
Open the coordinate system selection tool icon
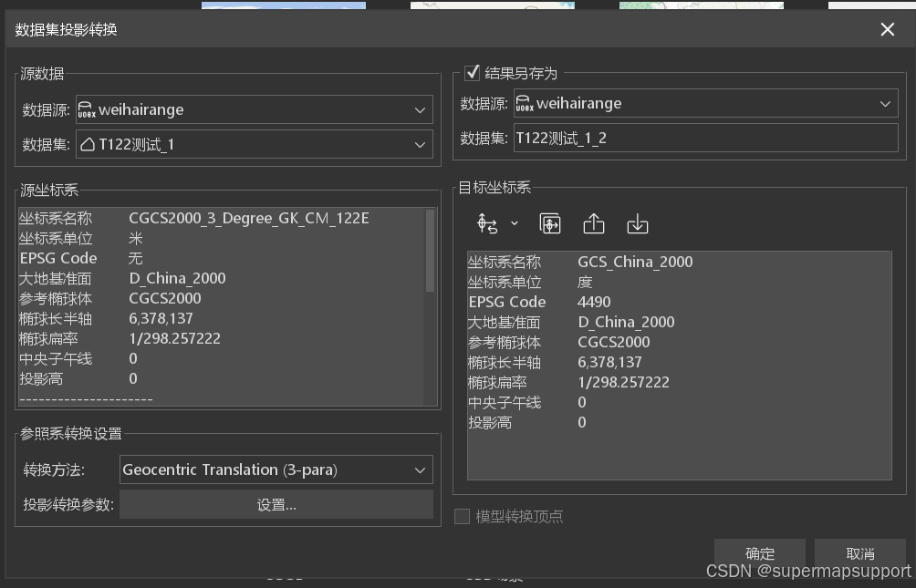point(486,222)
